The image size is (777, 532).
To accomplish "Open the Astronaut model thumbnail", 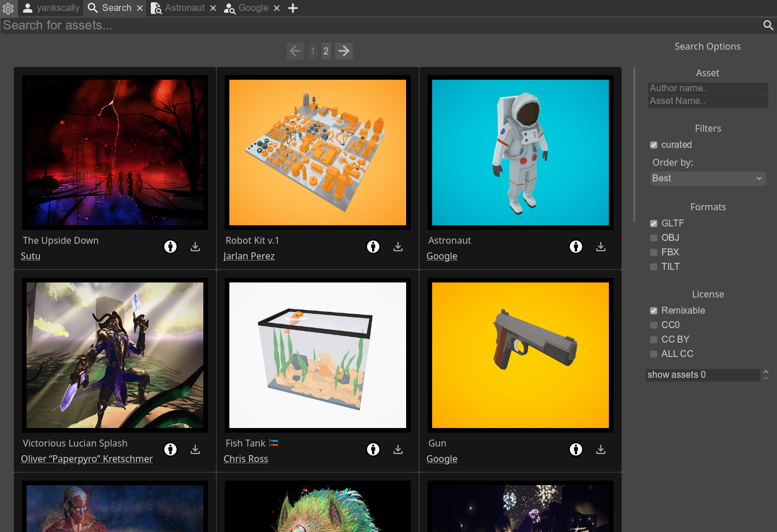I will (521, 152).
